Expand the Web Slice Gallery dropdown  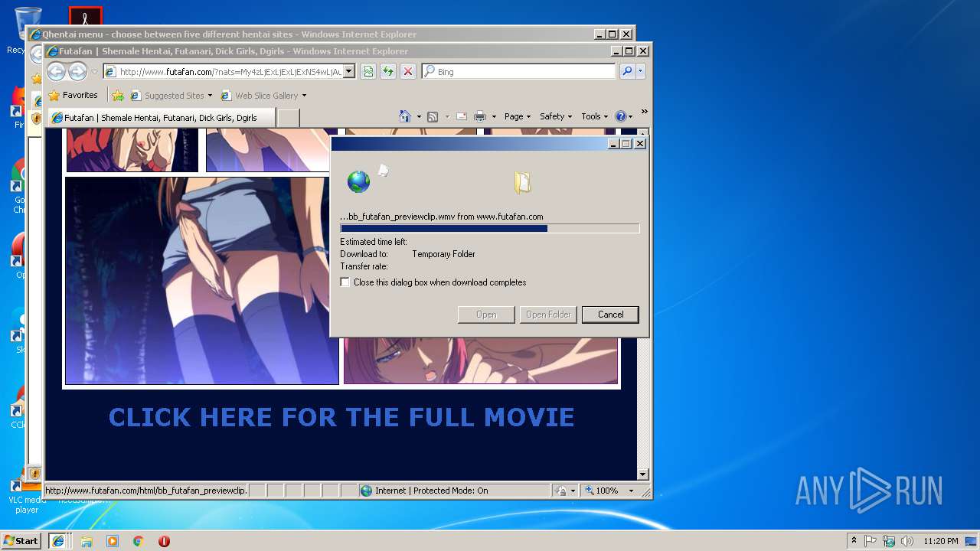(304, 96)
